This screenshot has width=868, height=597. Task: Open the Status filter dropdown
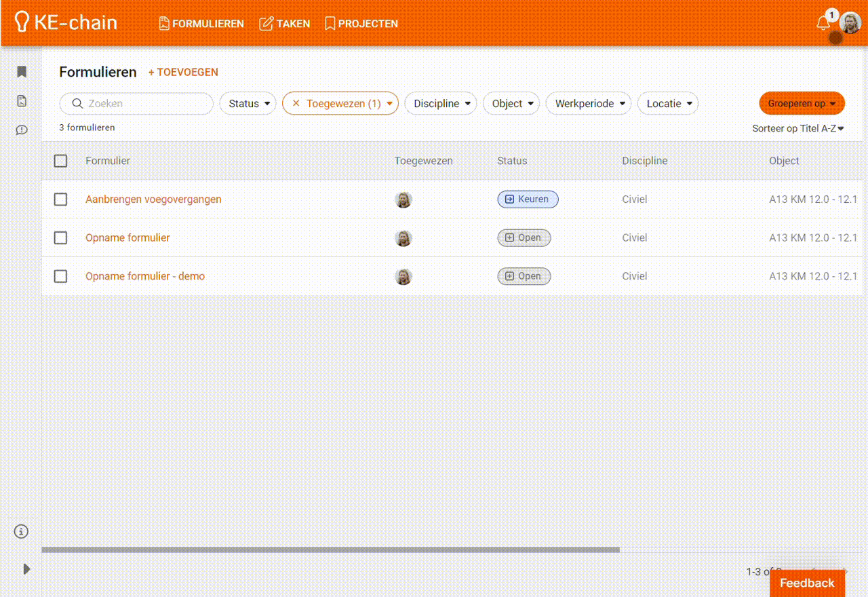(248, 104)
